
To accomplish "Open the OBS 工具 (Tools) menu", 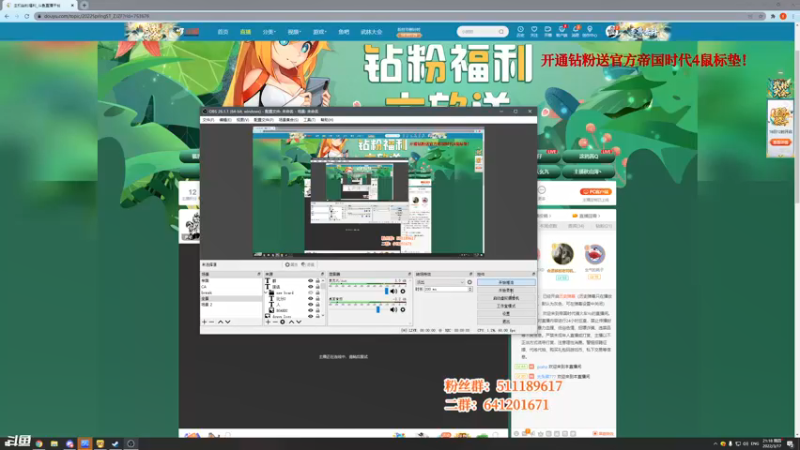I will tap(309, 120).
